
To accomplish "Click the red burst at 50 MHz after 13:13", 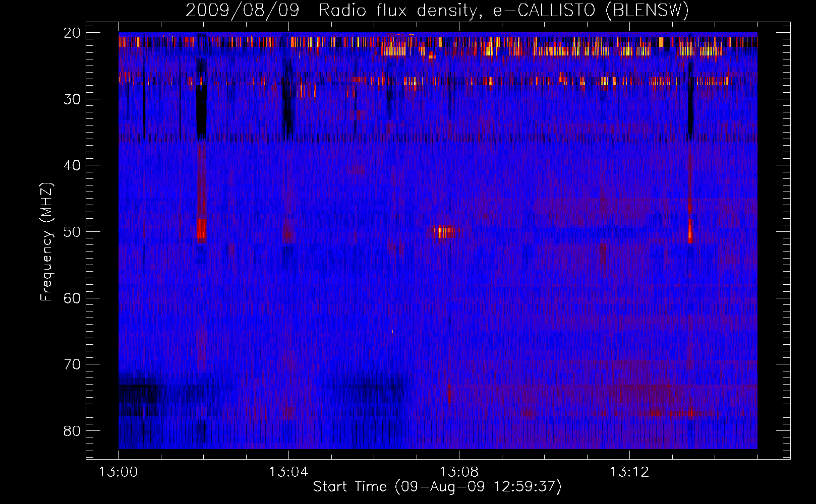I will [690, 231].
